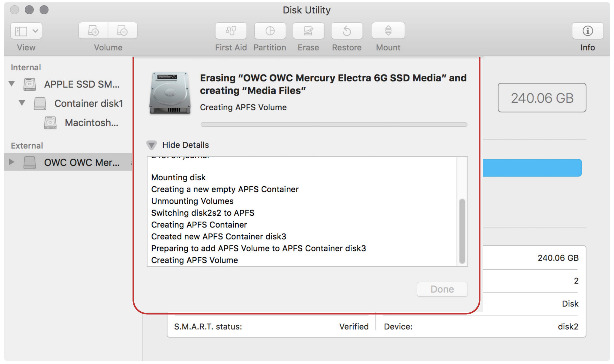Expand the OWC Mercury external disk
614x364 pixels.
click(11, 162)
